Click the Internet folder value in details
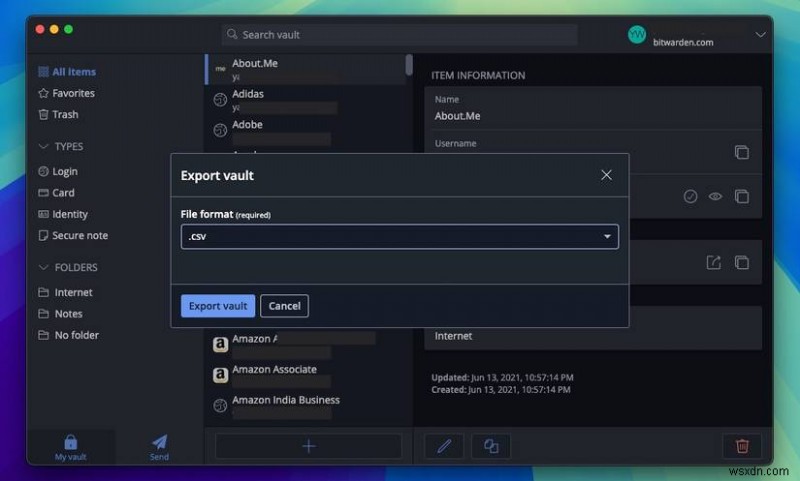 [453, 336]
